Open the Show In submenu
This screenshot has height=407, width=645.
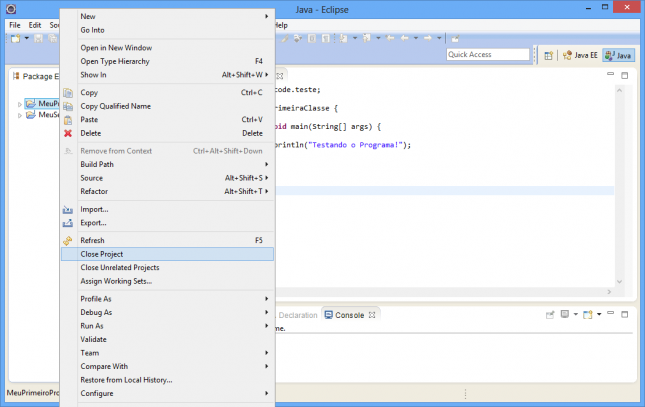(x=167, y=75)
